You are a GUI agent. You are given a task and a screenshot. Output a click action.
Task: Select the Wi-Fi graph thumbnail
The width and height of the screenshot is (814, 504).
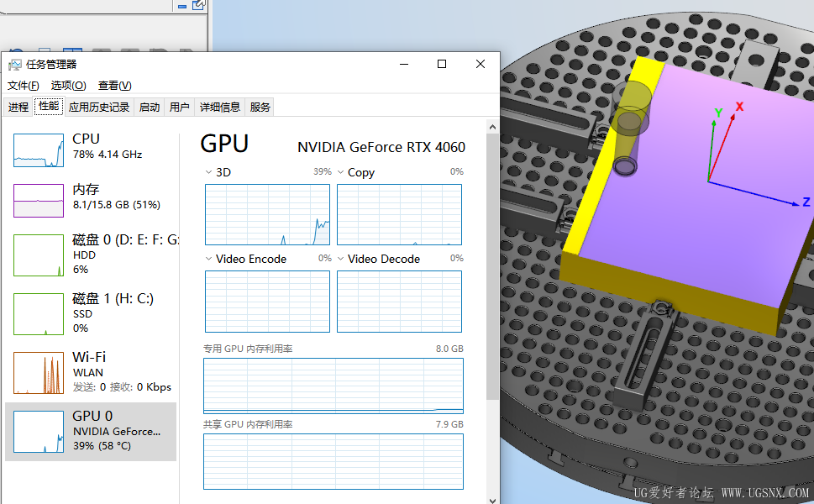click(39, 373)
